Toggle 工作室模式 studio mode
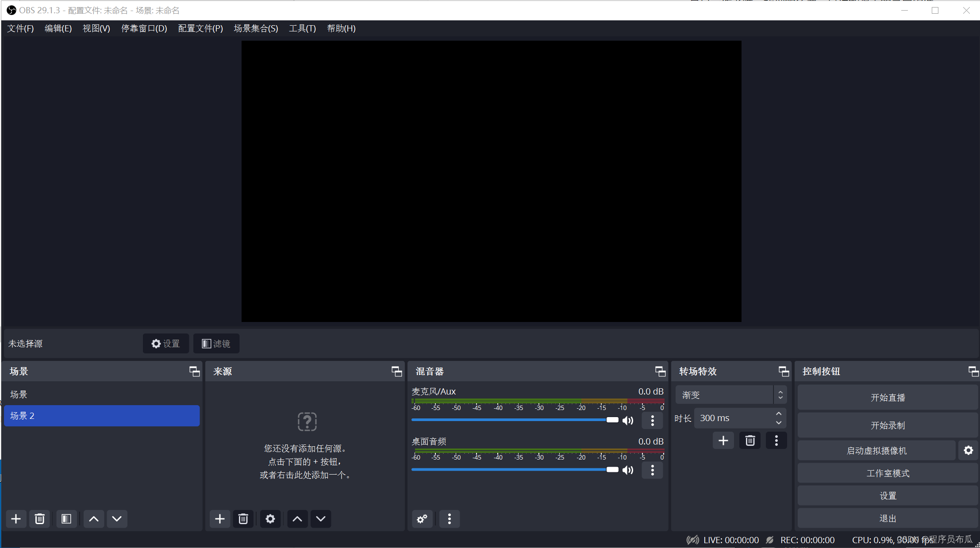The image size is (980, 548). point(888,473)
